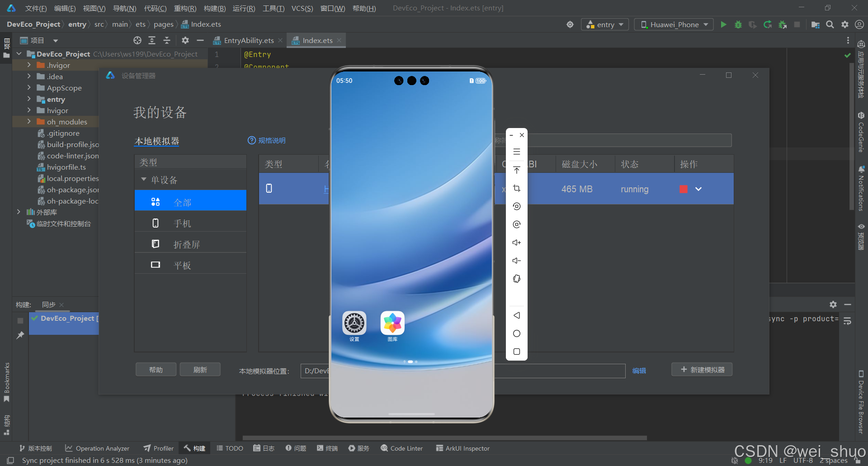Open project panel gear options
Viewport: 868px width, 466px height.
(185, 40)
